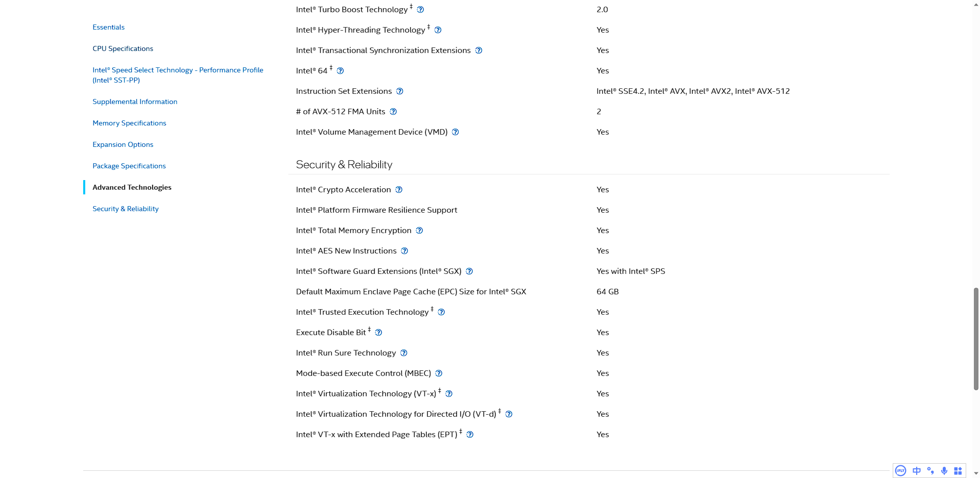Show info on Intel Run Sure Technology
The width and height of the screenshot is (980, 478).
(404, 353)
